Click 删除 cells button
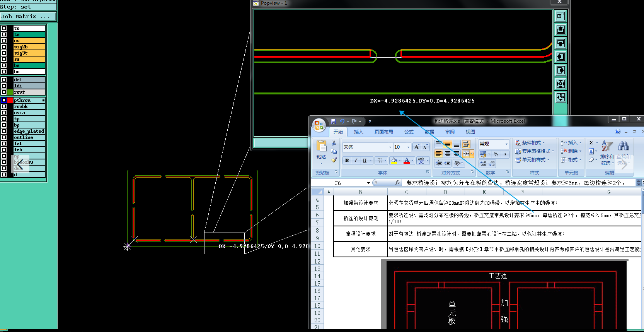This screenshot has height=332, width=644. coord(571,151)
